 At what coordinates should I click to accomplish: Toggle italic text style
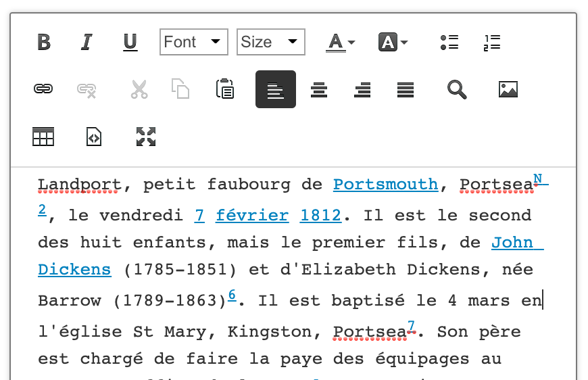(x=87, y=42)
